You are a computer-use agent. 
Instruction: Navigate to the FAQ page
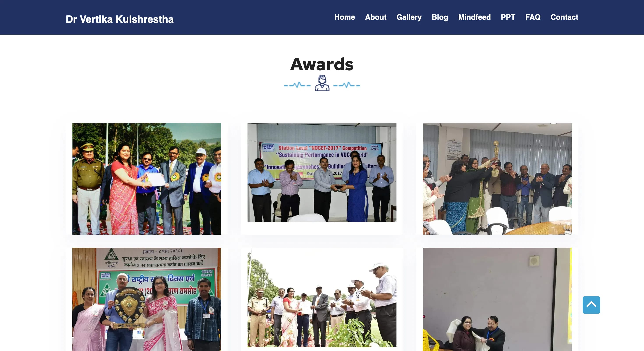(533, 17)
